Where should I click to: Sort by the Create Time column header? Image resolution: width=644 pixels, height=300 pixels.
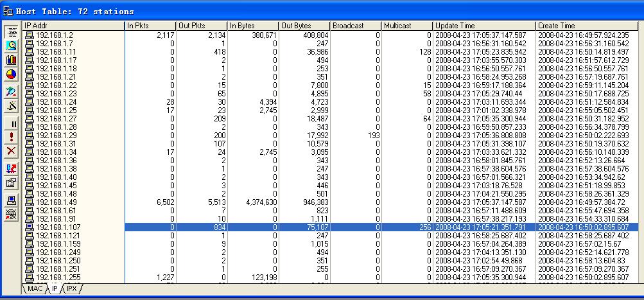(x=587, y=26)
